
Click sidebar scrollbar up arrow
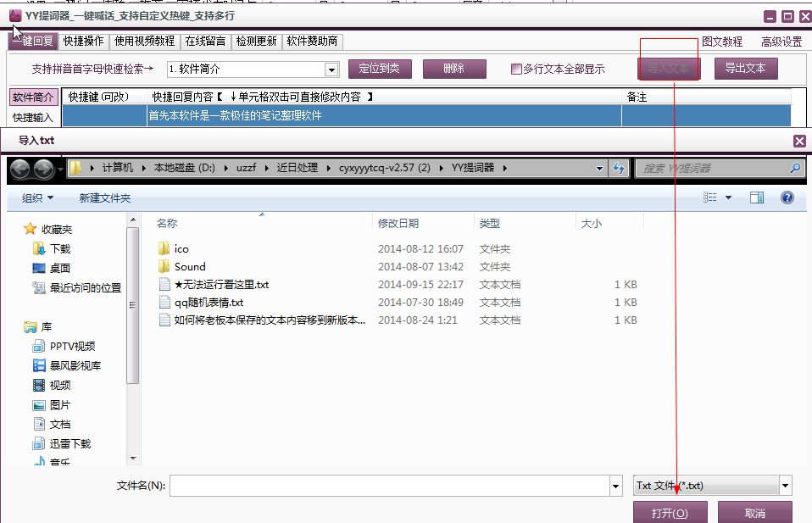(x=133, y=220)
